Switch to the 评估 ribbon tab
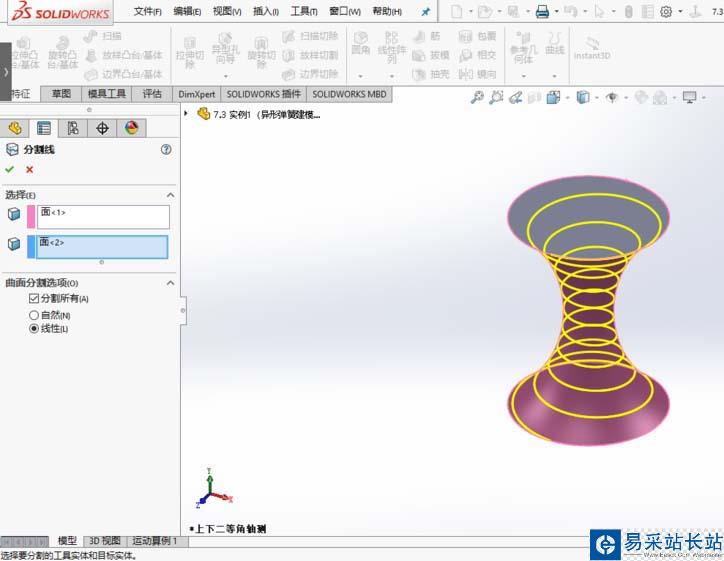Image resolution: width=724 pixels, height=561 pixels. [x=152, y=94]
